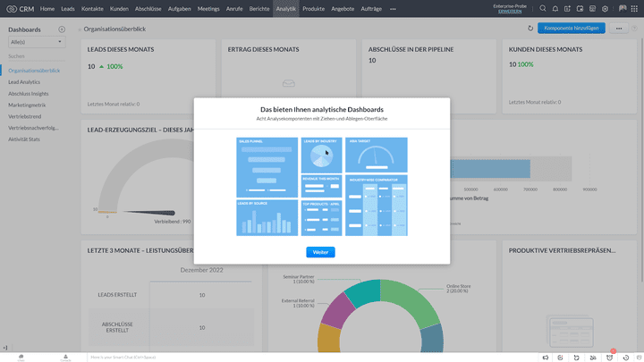Click the quick create plus icon
This screenshot has height=362, width=644.
coord(567,9)
